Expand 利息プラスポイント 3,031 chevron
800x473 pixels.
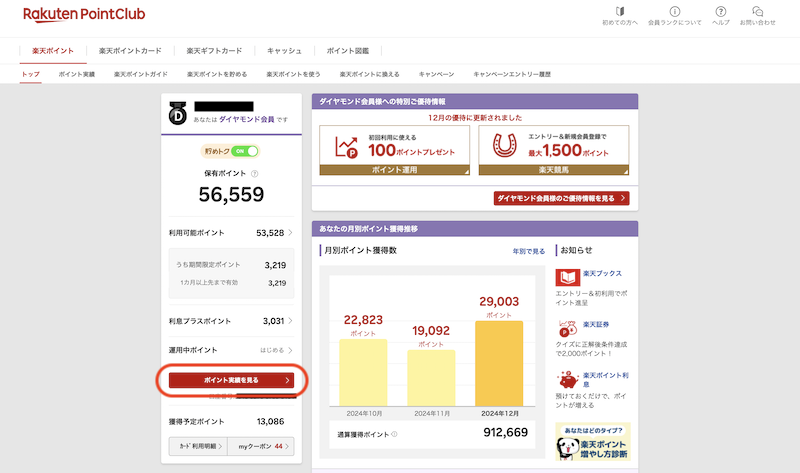click(290, 321)
